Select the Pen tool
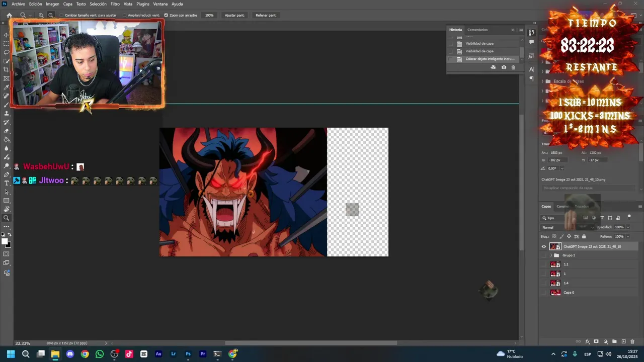 [x=7, y=174]
